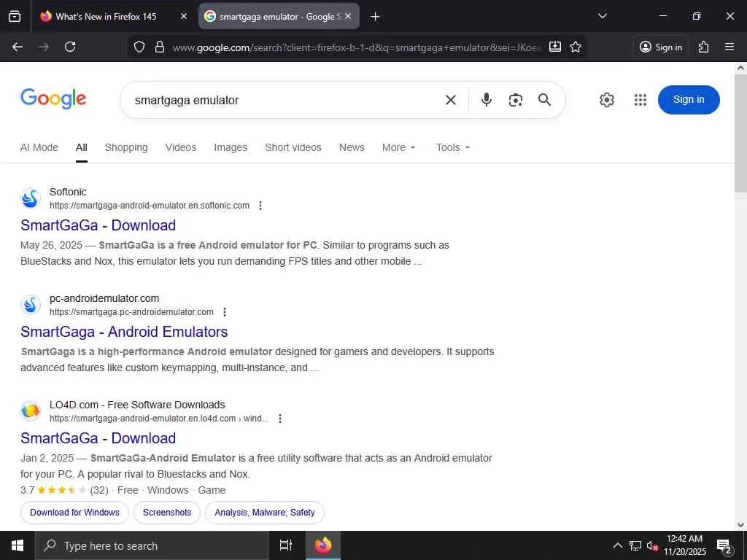Click Softonic site favicon
Image resolution: width=747 pixels, height=560 pixels.
pos(31,198)
